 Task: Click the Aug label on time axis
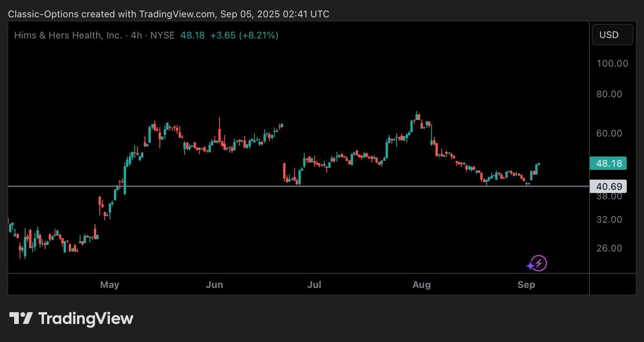[422, 285]
